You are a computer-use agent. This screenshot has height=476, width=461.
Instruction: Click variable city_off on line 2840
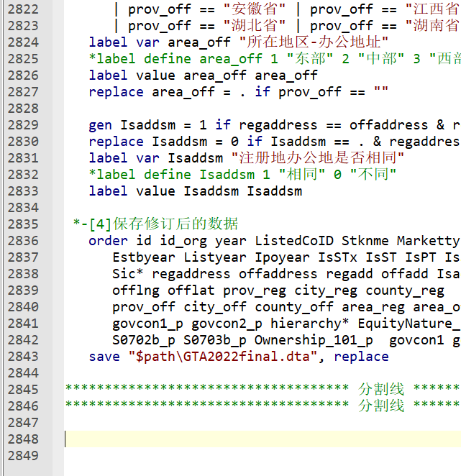pyautogui.click(x=215, y=307)
